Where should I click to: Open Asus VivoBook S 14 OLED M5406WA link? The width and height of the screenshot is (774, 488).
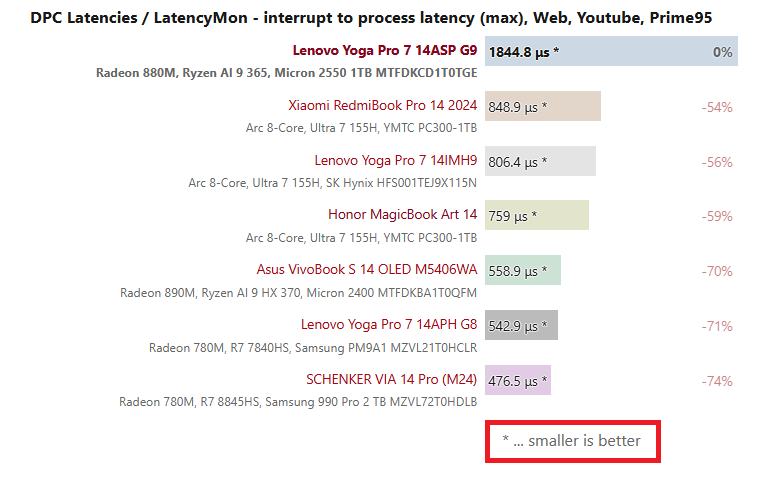click(x=367, y=269)
